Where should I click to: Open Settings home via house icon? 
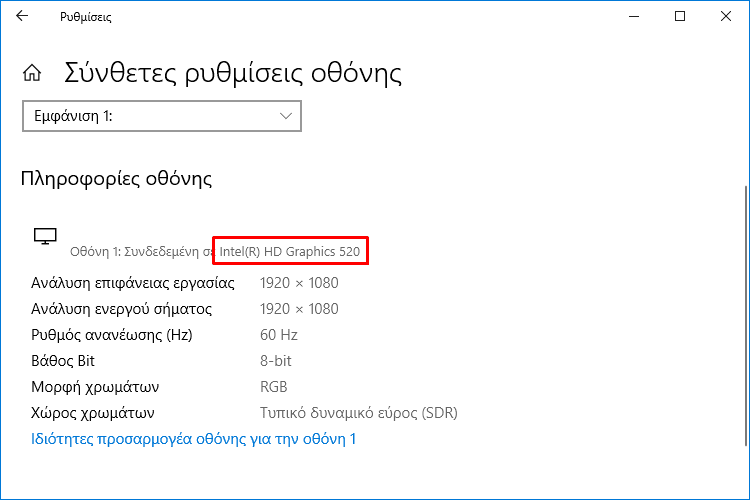tap(32, 73)
